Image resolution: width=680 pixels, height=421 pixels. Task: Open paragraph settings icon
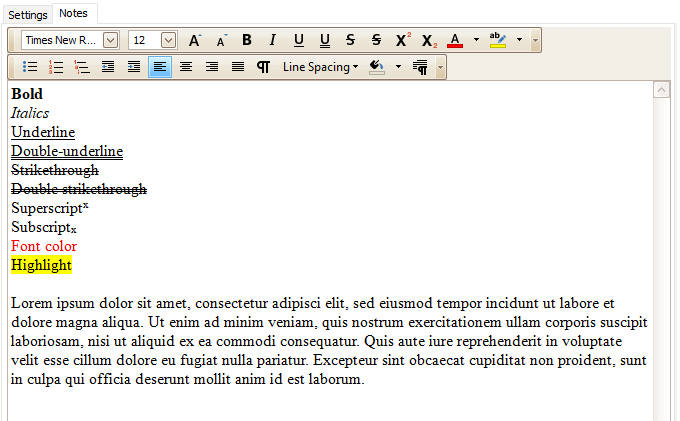pos(420,67)
